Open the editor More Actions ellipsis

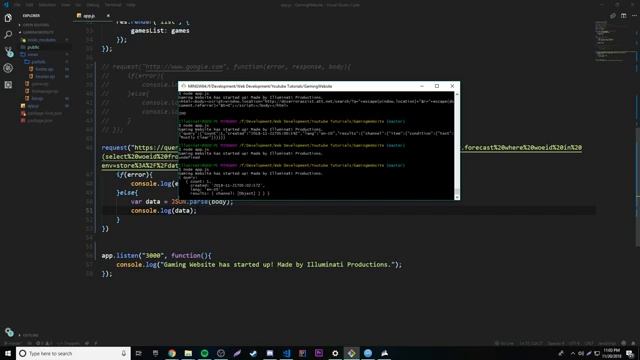(634, 16)
